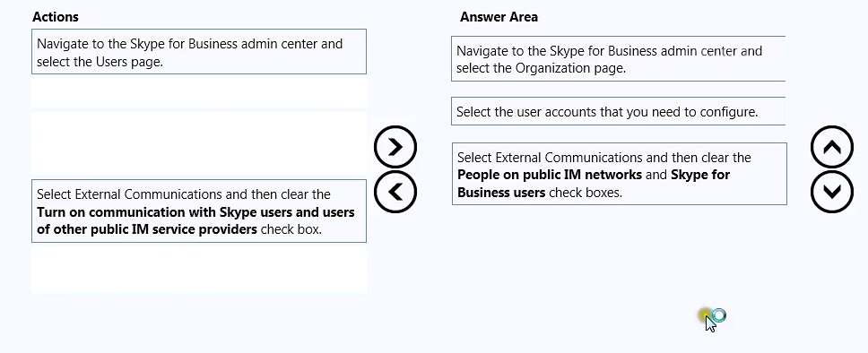The image size is (868, 353).
Task: Select 'Select the user accounts that you need to configure'
Action: [619, 111]
